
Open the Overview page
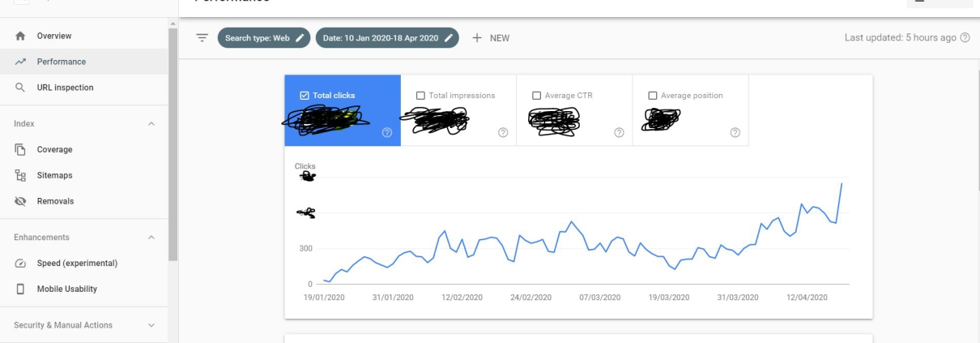[x=54, y=36]
